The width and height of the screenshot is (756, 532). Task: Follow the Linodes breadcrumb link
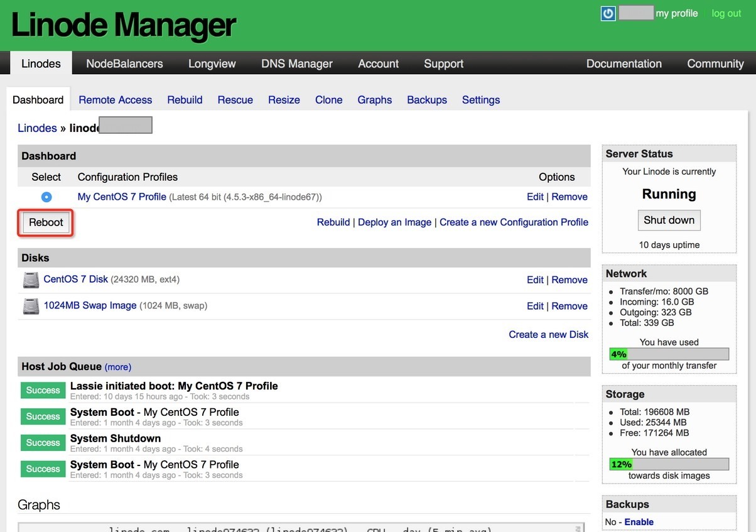[37, 128]
